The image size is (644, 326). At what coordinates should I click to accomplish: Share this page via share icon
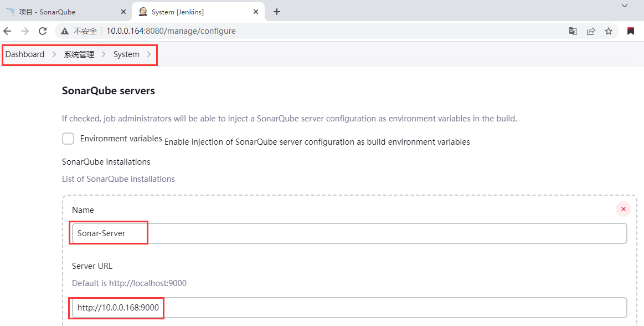[x=591, y=31]
